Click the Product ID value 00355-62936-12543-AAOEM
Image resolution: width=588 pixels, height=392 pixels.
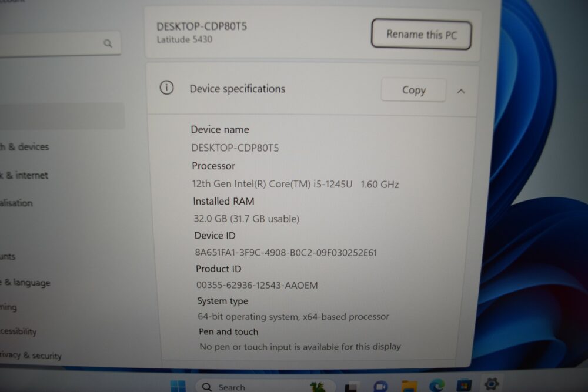(x=257, y=285)
